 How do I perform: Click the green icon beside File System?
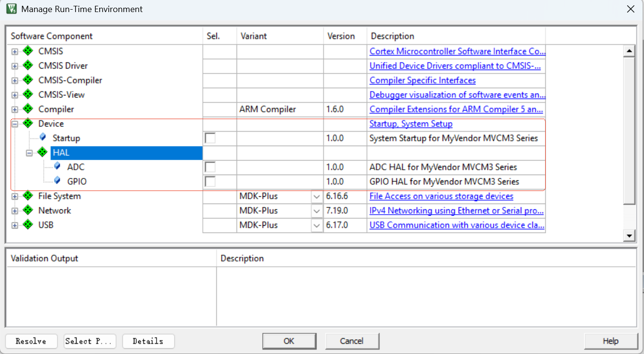click(28, 196)
